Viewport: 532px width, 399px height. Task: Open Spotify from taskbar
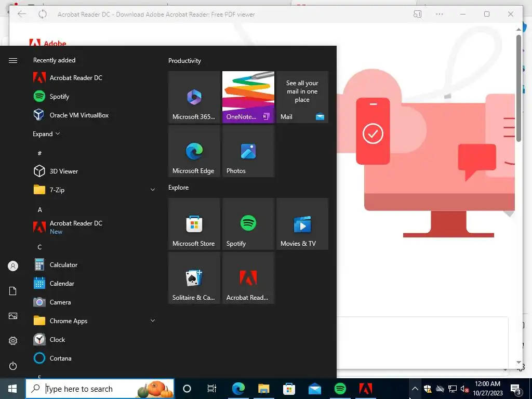coord(340,389)
